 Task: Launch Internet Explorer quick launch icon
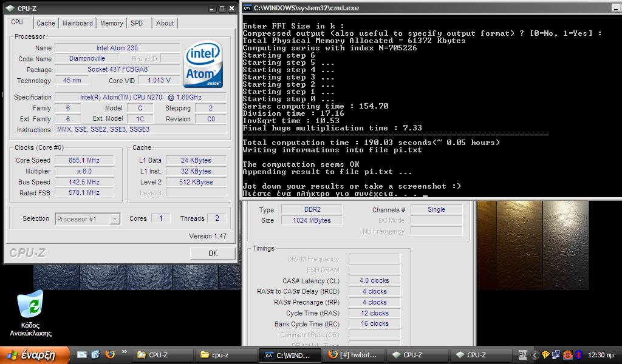pyautogui.click(x=95, y=354)
